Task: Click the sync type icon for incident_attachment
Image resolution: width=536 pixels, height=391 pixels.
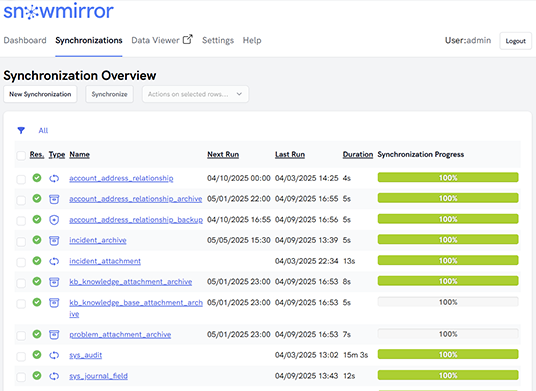Action: tap(54, 261)
